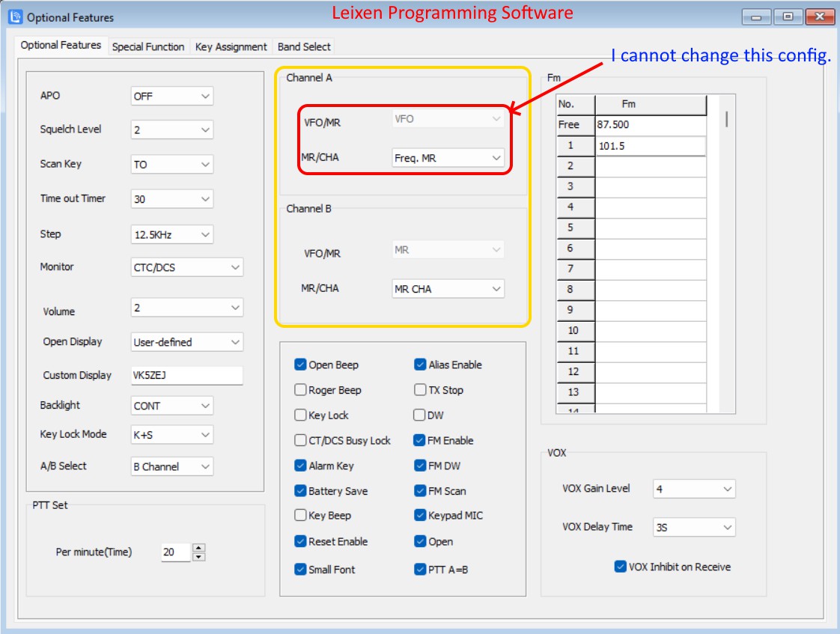The height and width of the screenshot is (634, 840).
Task: Open the APO dropdown
Action: click(172, 97)
